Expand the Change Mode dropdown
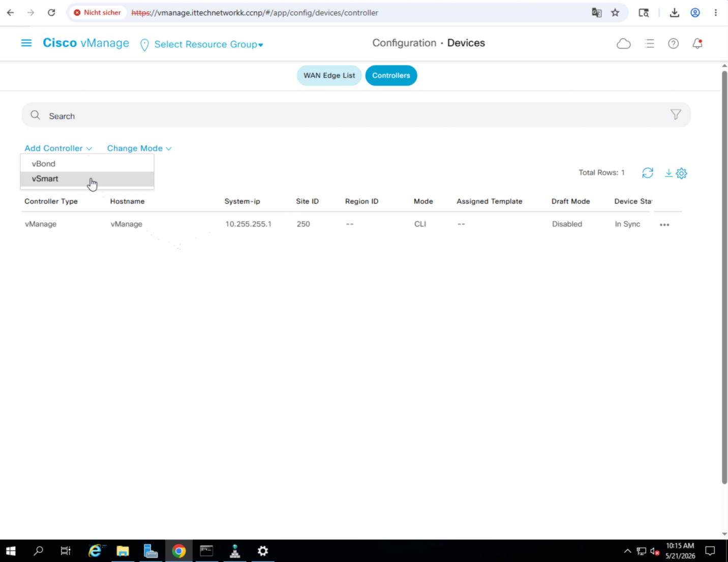Viewport: 728px width, 562px height. click(x=139, y=149)
